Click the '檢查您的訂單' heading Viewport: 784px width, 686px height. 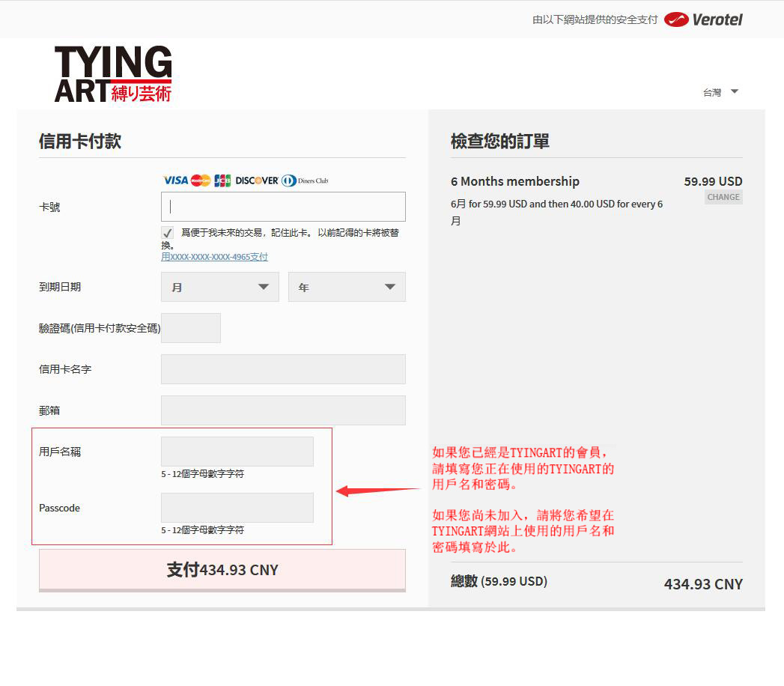pos(500,141)
